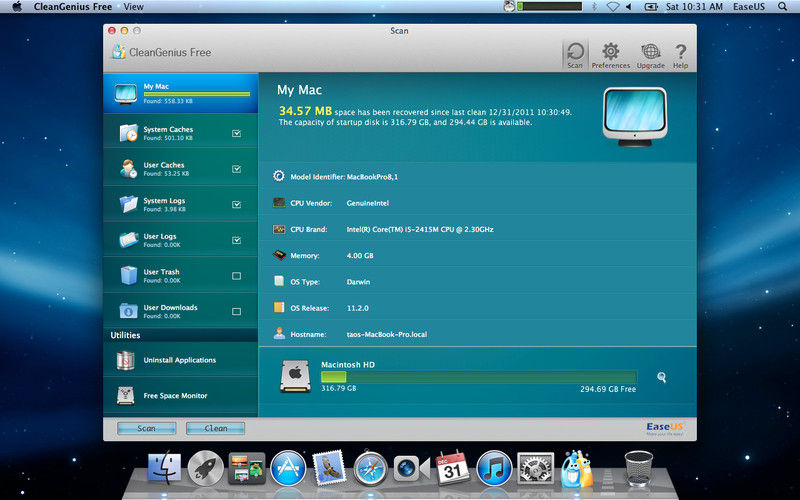Click the Free Space Monitor icon
The image size is (800, 500).
point(126,395)
